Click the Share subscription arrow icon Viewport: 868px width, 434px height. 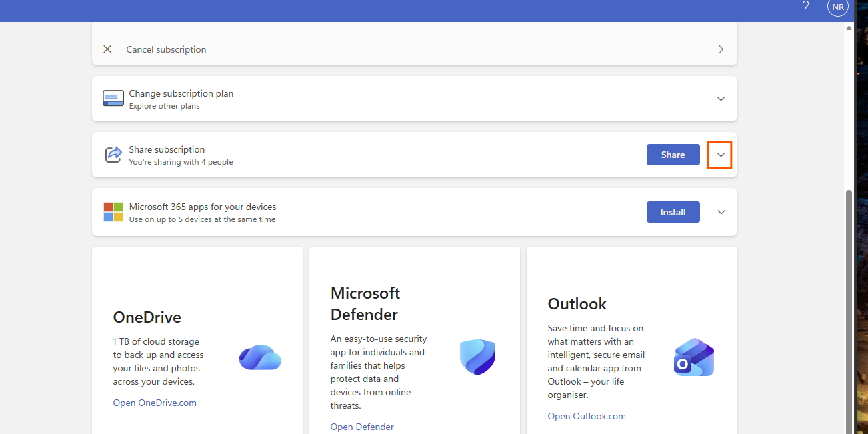[113, 155]
